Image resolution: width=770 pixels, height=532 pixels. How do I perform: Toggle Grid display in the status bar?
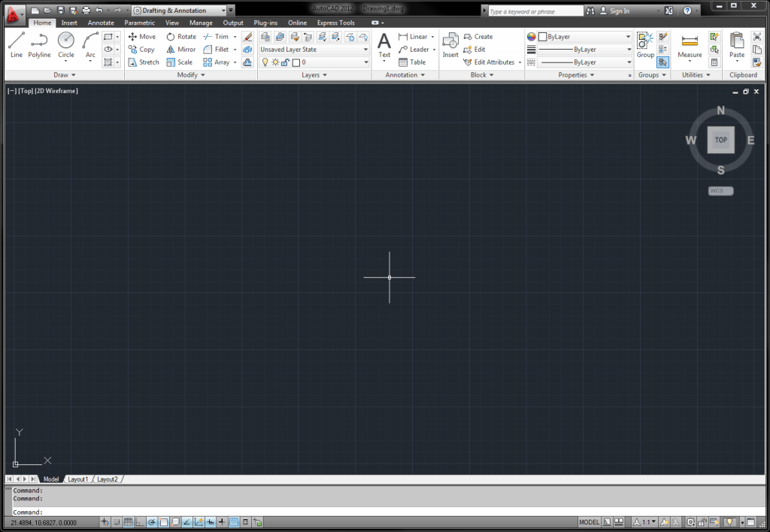127,521
